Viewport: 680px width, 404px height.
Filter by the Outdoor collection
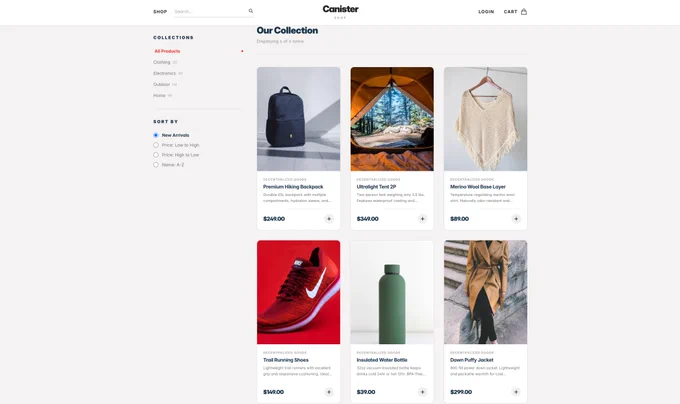[x=161, y=85]
